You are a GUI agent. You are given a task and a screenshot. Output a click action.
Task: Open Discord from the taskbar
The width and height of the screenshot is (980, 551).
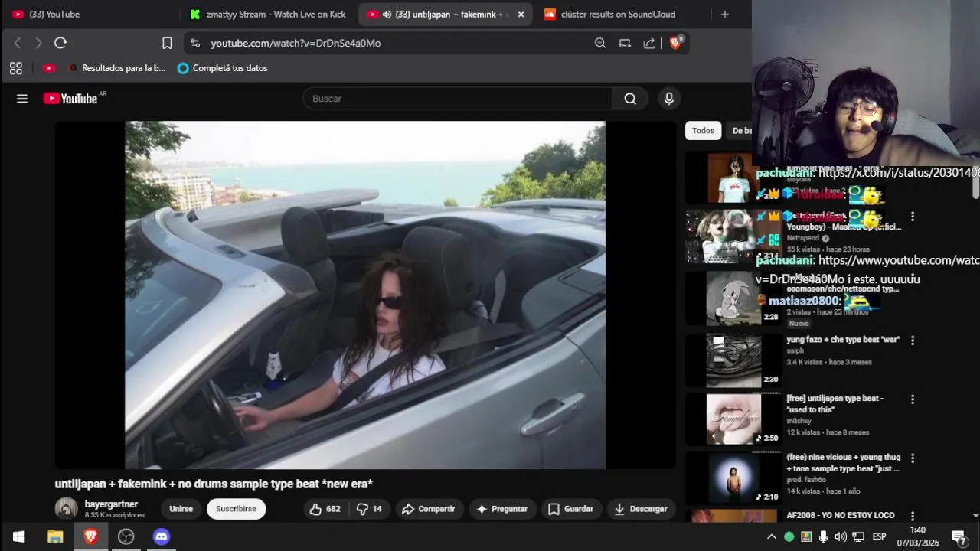[x=162, y=536]
